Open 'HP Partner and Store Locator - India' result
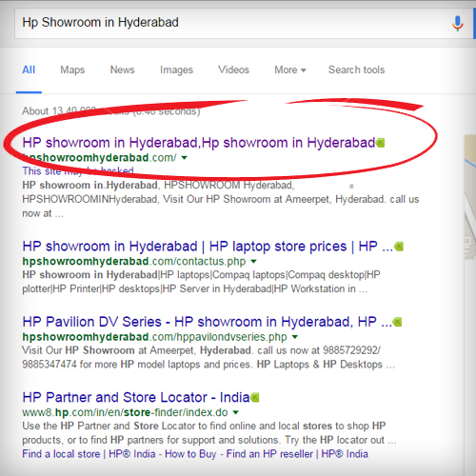This screenshot has width=476, height=476. coord(136,398)
